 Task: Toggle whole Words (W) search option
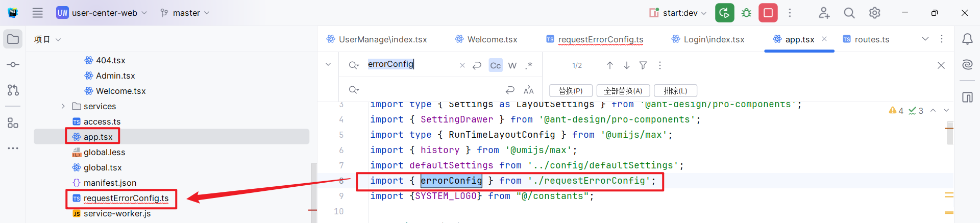pos(512,65)
